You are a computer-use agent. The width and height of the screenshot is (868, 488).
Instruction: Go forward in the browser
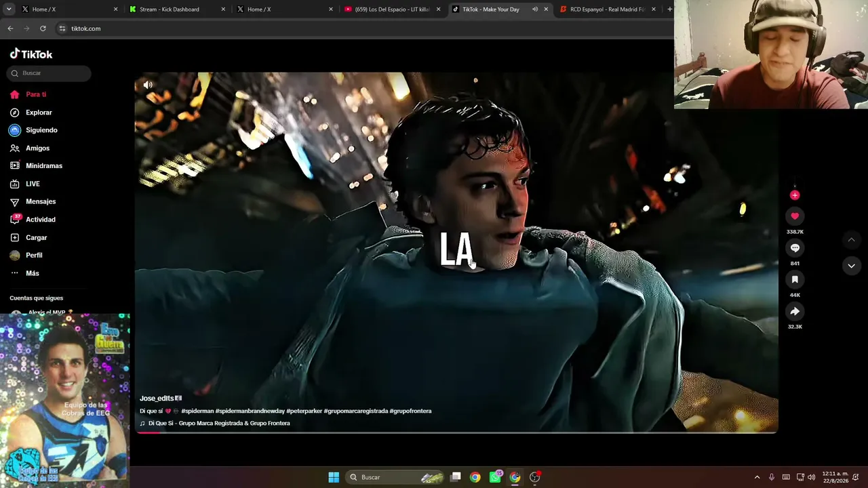[x=26, y=28]
